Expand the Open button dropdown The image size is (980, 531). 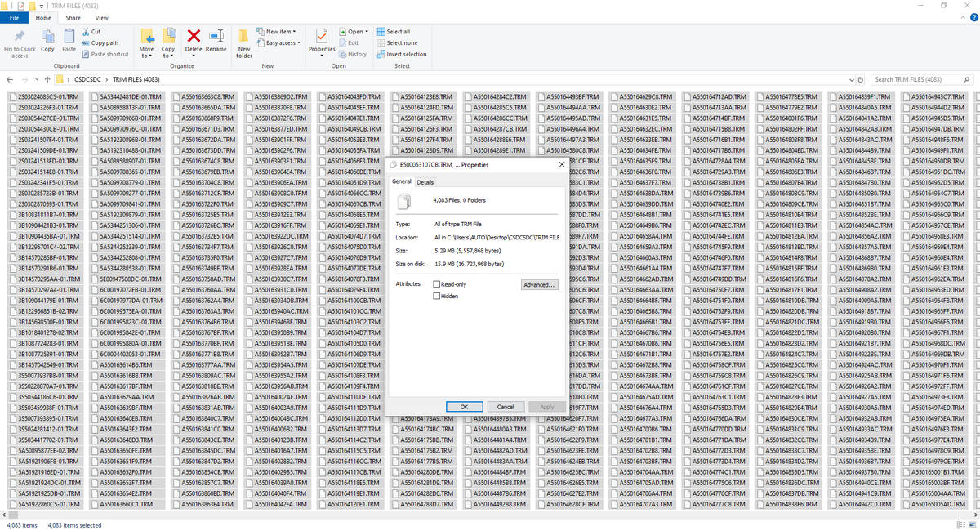(365, 31)
